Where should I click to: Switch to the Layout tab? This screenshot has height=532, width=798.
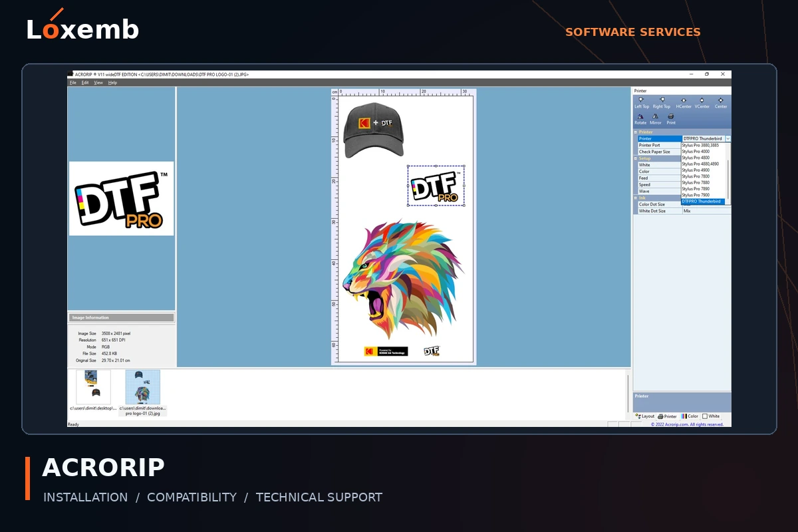645,416
